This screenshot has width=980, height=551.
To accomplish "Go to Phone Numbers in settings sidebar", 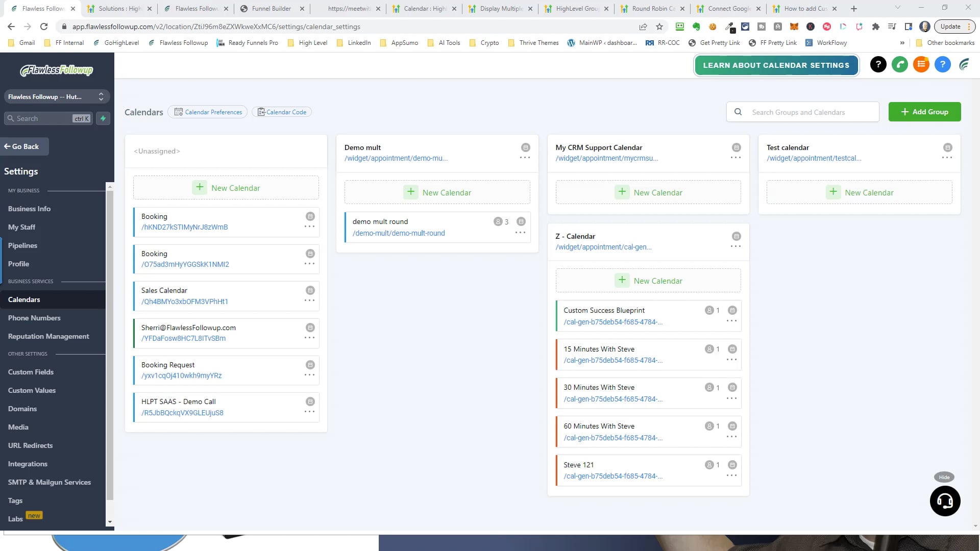I will tap(34, 318).
